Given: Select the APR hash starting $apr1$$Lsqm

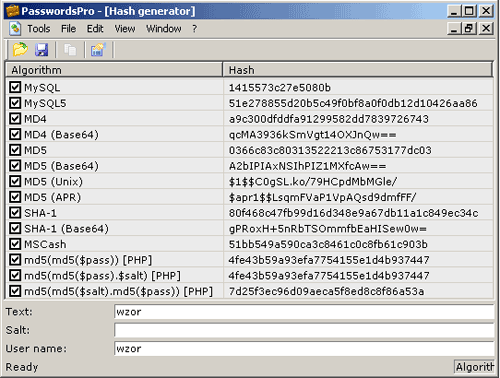Looking at the screenshot, I should click(322, 197).
